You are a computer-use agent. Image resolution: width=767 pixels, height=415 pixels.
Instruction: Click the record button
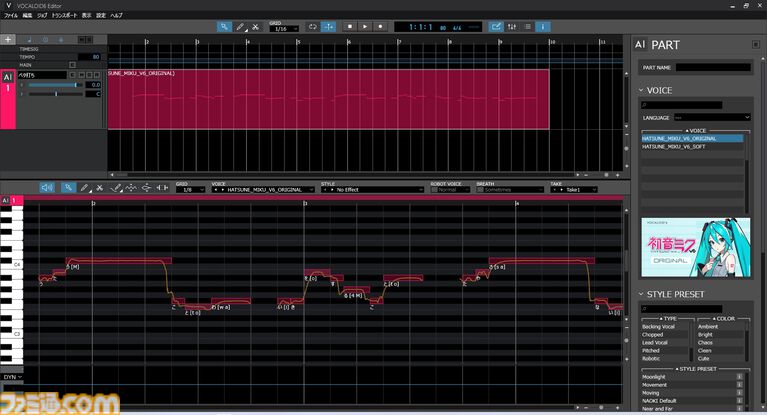tap(380, 27)
